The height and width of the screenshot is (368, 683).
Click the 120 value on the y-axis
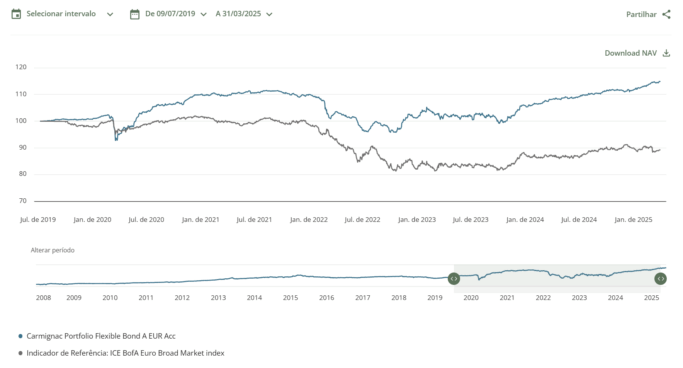21,67
